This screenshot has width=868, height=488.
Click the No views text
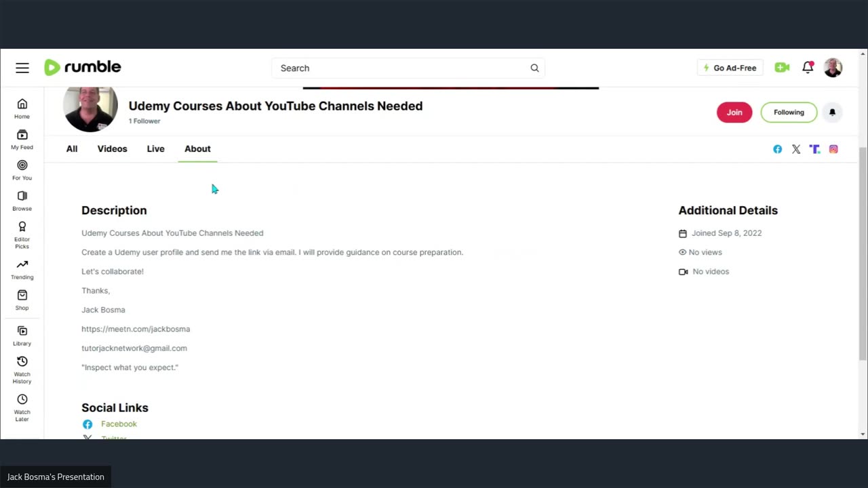tap(705, 252)
